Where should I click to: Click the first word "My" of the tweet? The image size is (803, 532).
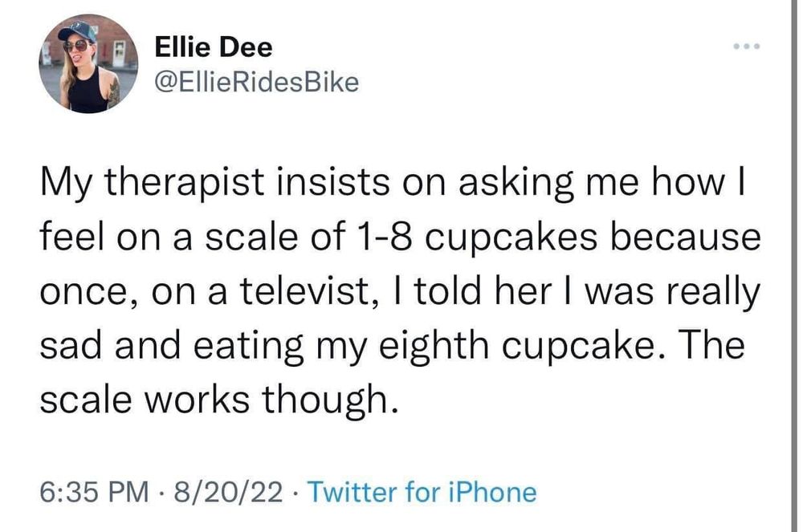[66, 188]
